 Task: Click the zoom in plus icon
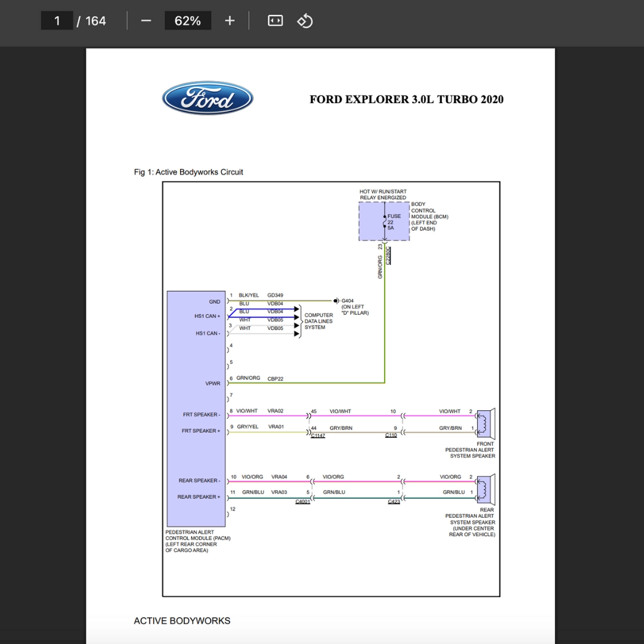pos(230,20)
